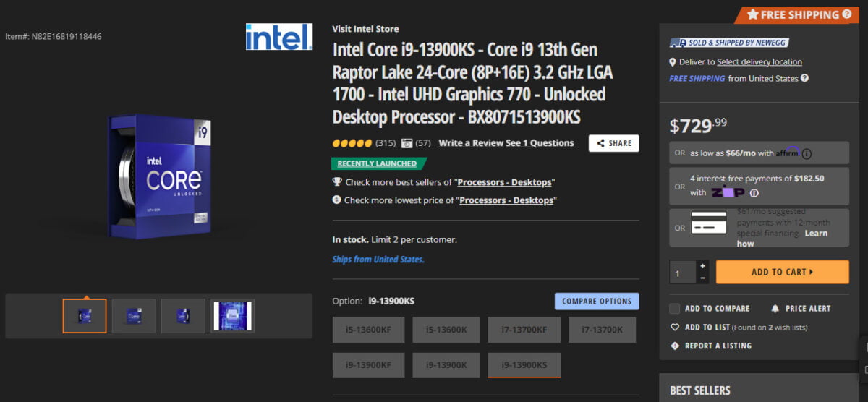This screenshot has width=868, height=402.
Task: Open lowest price Processors - Desktops link
Action: pos(506,200)
